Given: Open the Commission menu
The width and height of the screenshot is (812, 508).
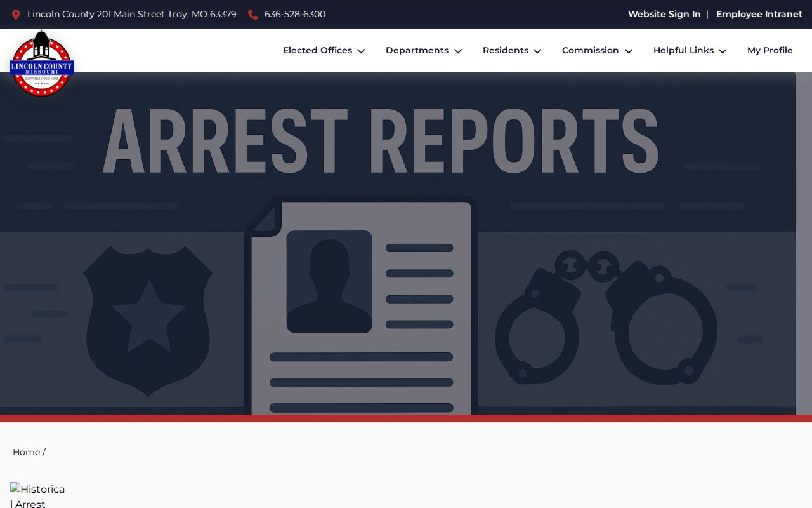Looking at the screenshot, I should (x=598, y=50).
